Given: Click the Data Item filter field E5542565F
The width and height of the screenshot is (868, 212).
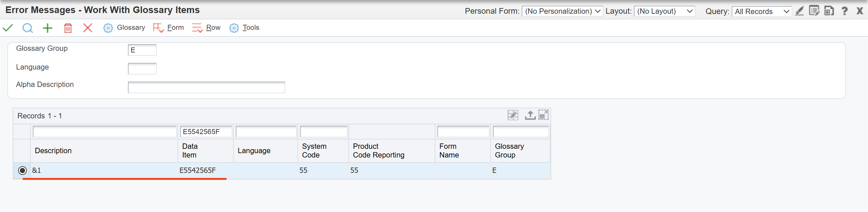Looking at the screenshot, I should (206, 131).
